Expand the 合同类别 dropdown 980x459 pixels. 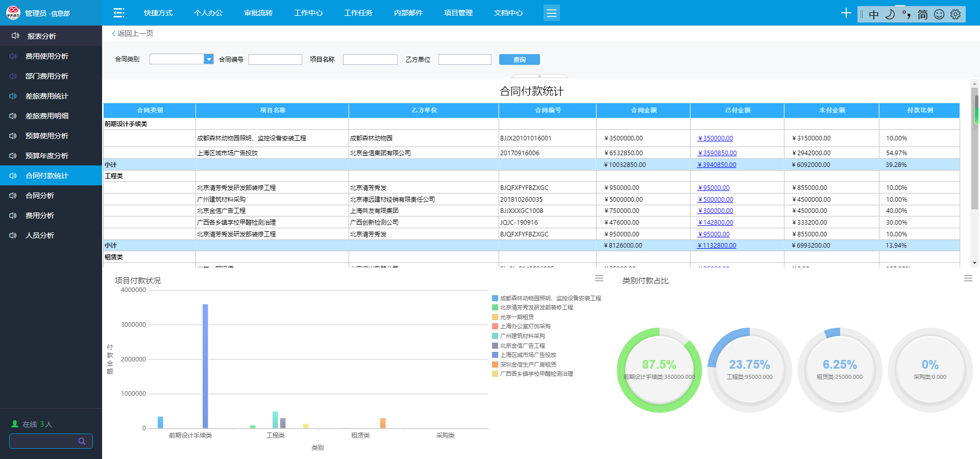click(x=208, y=59)
